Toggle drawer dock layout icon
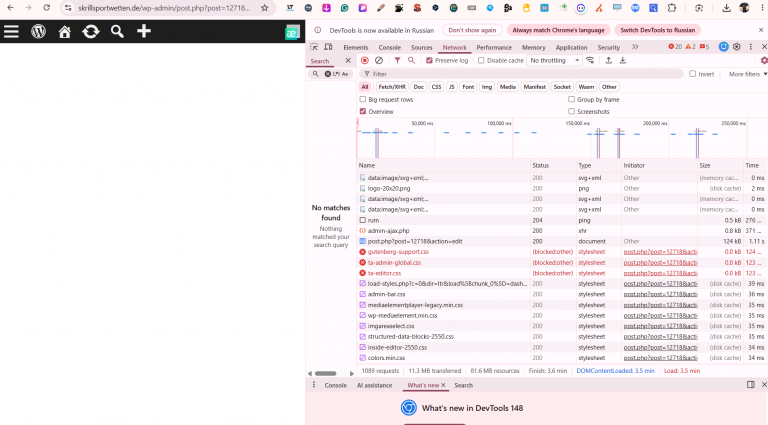Viewport: 768px width, 425px height. point(750,385)
